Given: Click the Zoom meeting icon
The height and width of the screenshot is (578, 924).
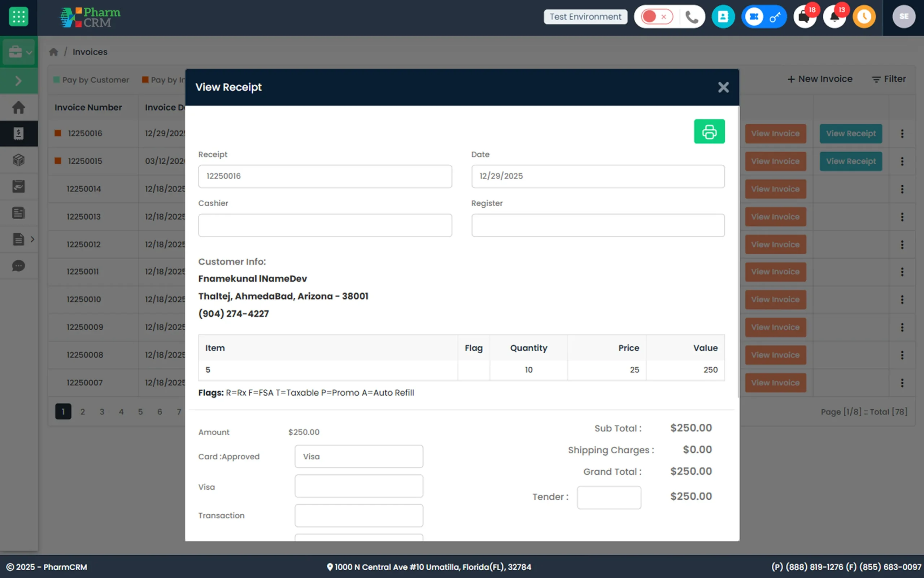Looking at the screenshot, I should (x=754, y=17).
